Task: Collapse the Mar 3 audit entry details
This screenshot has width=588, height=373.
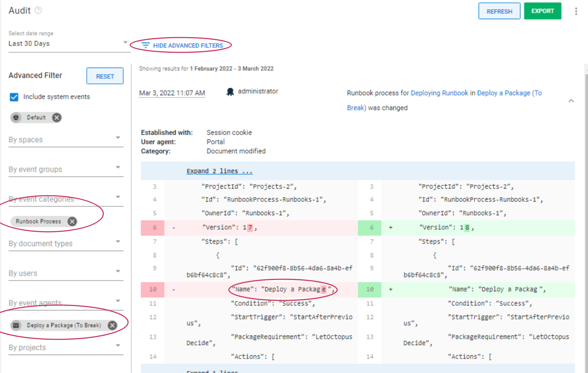Action: pyautogui.click(x=571, y=101)
